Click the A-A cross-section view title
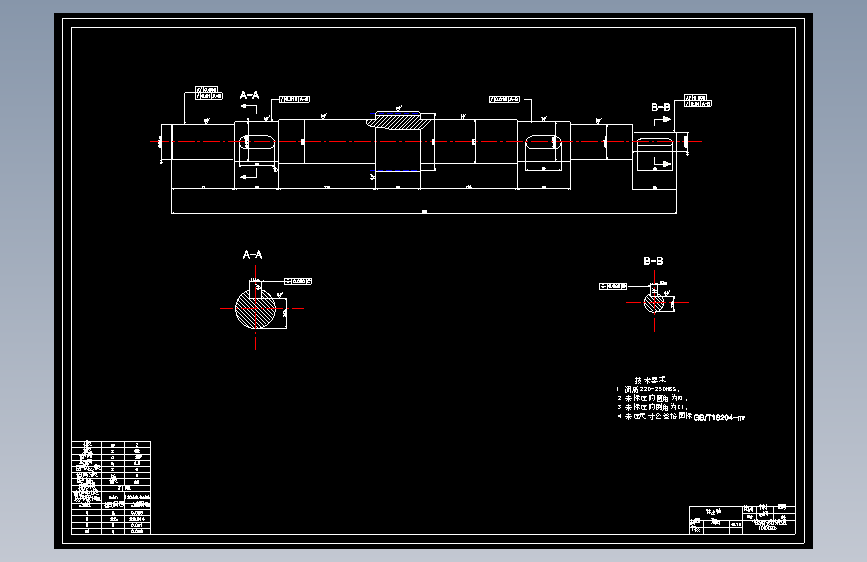This screenshot has height=562, width=867. [253, 255]
